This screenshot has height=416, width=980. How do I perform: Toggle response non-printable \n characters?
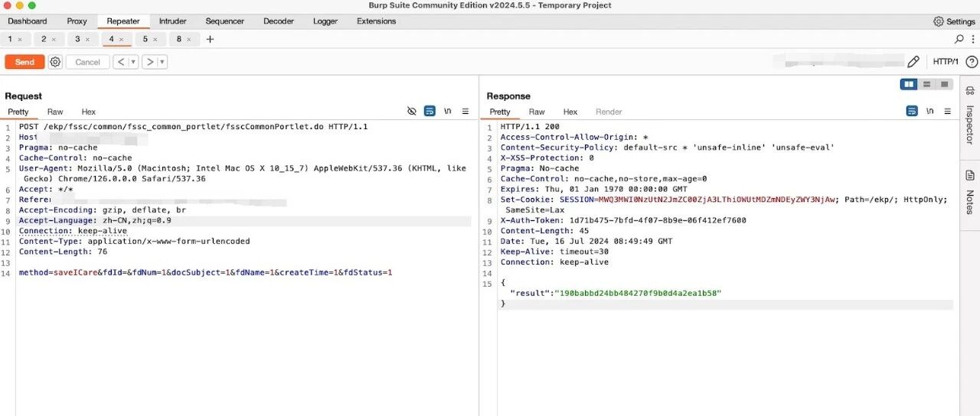click(930, 111)
